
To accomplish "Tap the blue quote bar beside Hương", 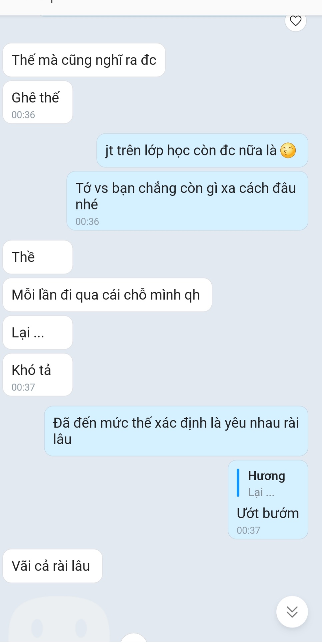I will (x=238, y=483).
